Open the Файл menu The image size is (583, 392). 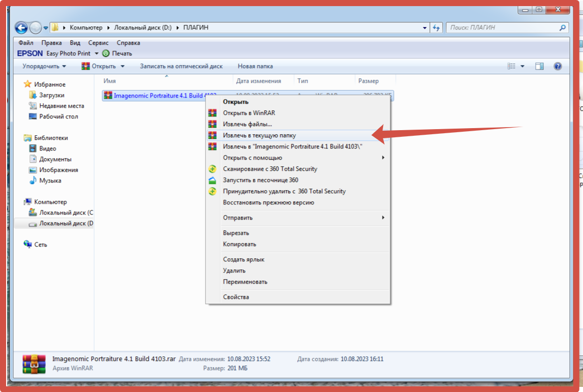point(26,43)
